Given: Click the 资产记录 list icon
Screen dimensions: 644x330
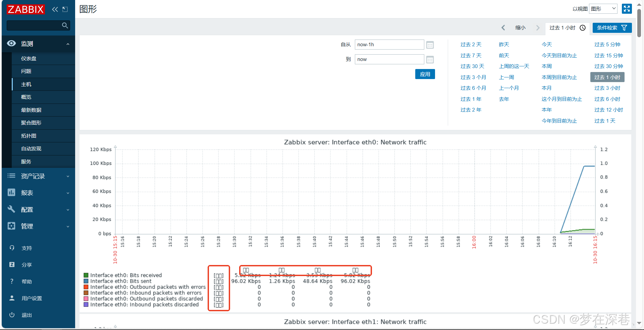Looking at the screenshot, I should 11,176.
